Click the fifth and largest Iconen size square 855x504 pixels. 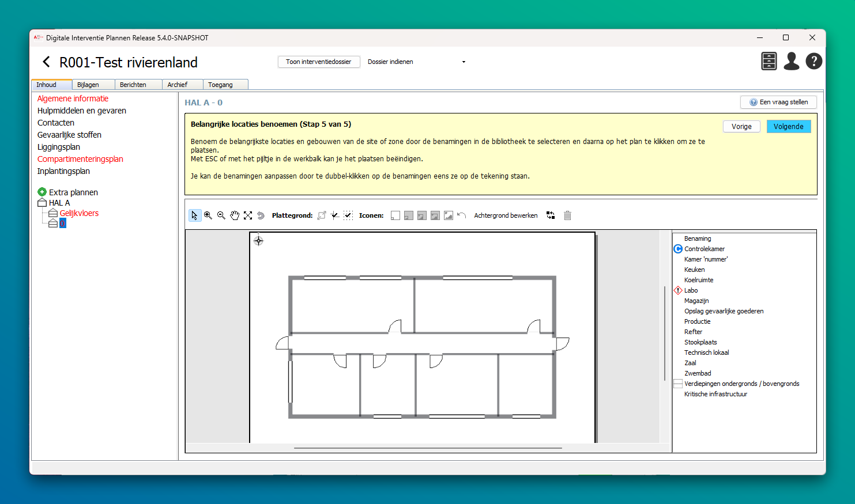coord(449,215)
